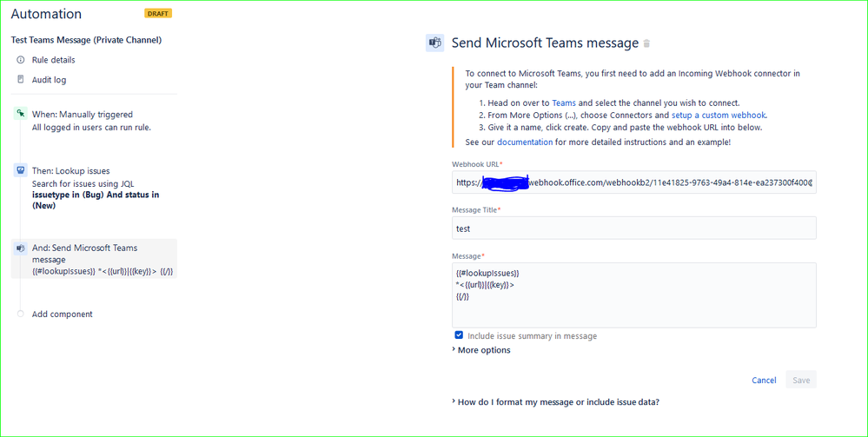Open Rule details section
This screenshot has width=868, height=437.
(54, 60)
